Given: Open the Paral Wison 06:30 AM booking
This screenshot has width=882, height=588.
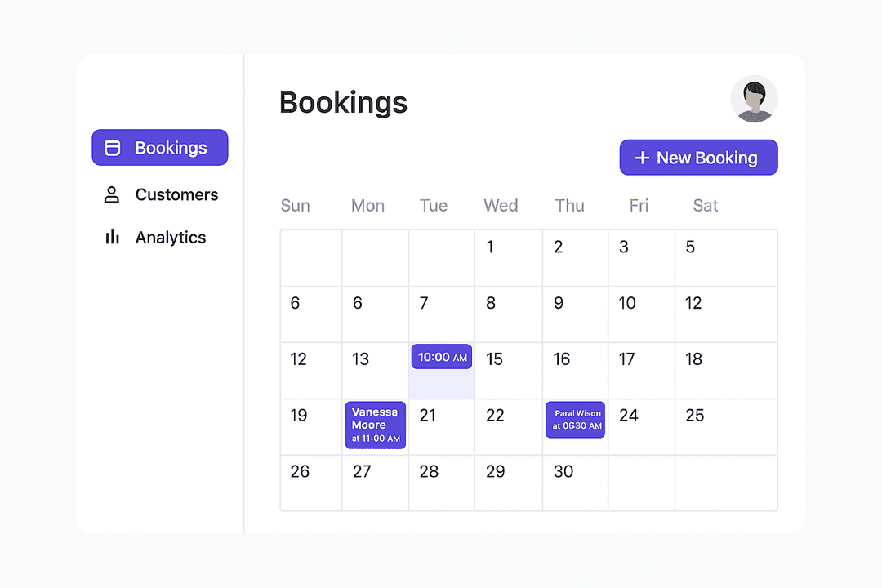Looking at the screenshot, I should (x=576, y=420).
